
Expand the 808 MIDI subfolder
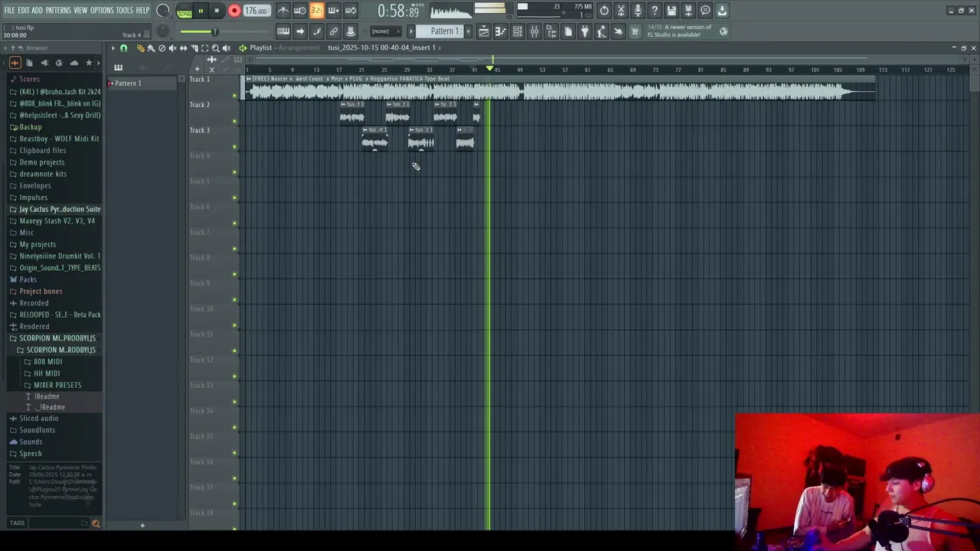click(47, 361)
